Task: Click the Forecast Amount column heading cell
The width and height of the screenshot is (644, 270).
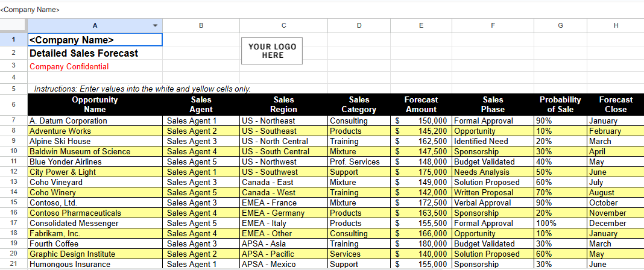Action: 420,104
